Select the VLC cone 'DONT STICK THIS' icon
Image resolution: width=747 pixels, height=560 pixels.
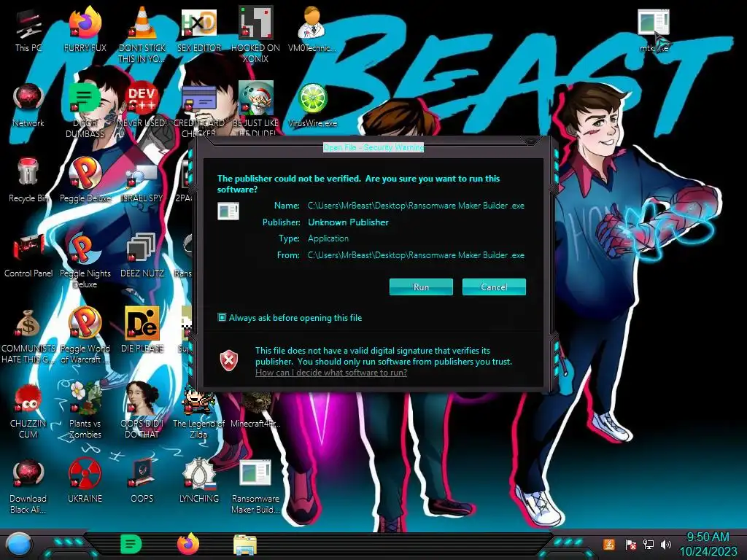(x=142, y=35)
